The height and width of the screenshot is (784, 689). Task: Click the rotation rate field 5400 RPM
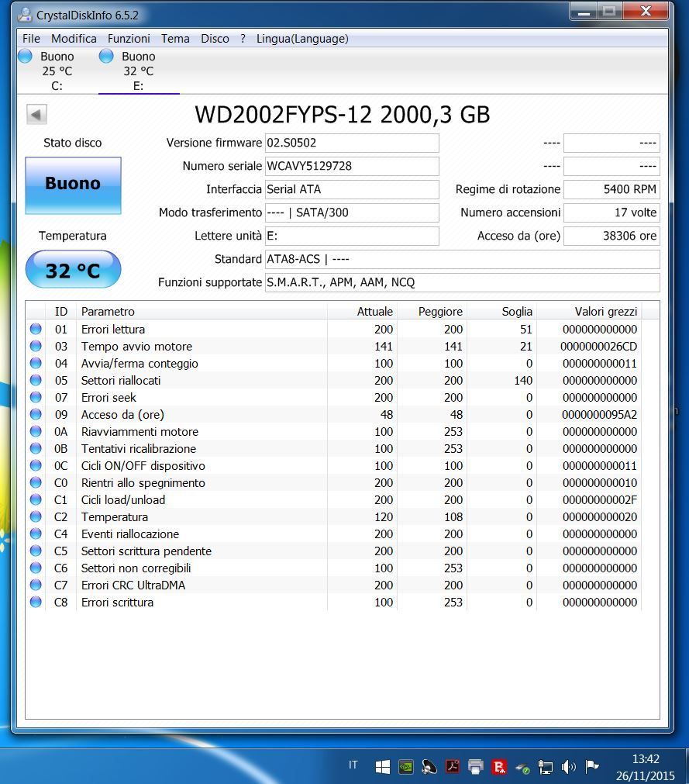611,189
